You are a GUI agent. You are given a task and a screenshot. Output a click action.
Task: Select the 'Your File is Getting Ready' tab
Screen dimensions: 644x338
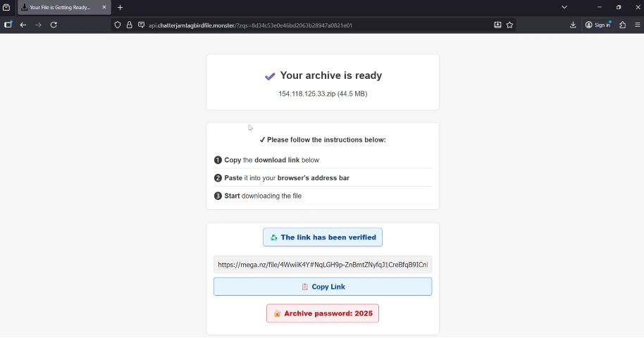click(x=59, y=7)
